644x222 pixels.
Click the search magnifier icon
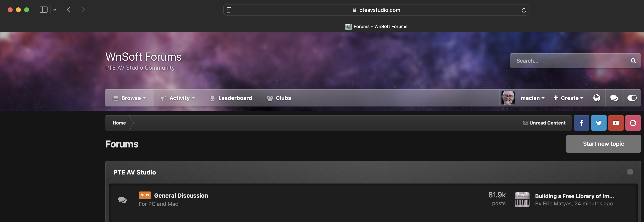click(x=633, y=61)
